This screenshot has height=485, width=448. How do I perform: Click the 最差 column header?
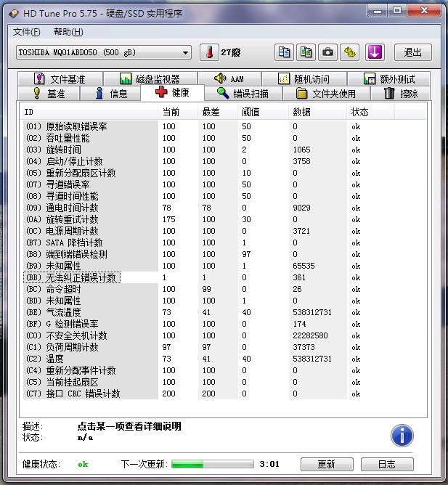pyautogui.click(x=218, y=112)
